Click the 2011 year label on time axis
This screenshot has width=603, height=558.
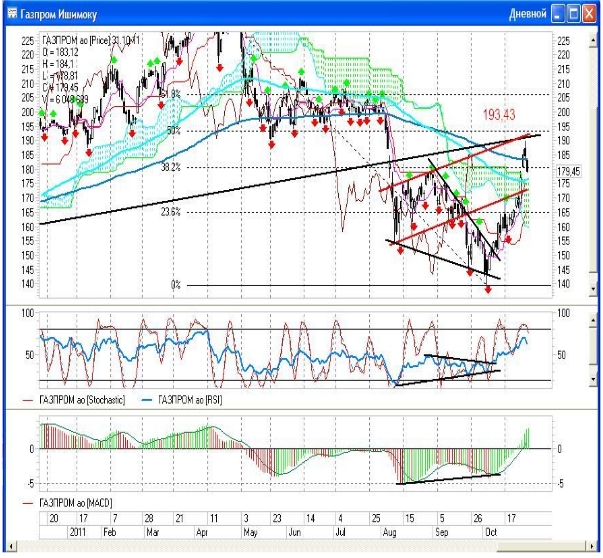(x=79, y=532)
